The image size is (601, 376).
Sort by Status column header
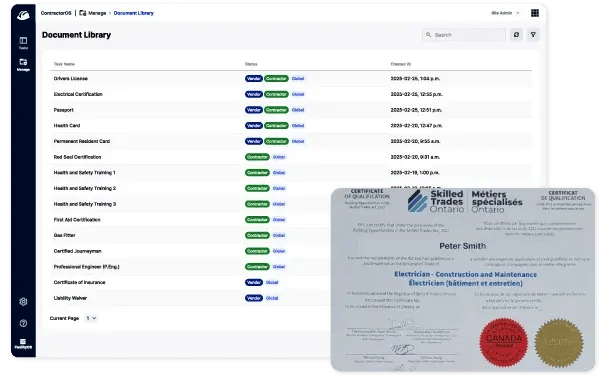point(251,64)
